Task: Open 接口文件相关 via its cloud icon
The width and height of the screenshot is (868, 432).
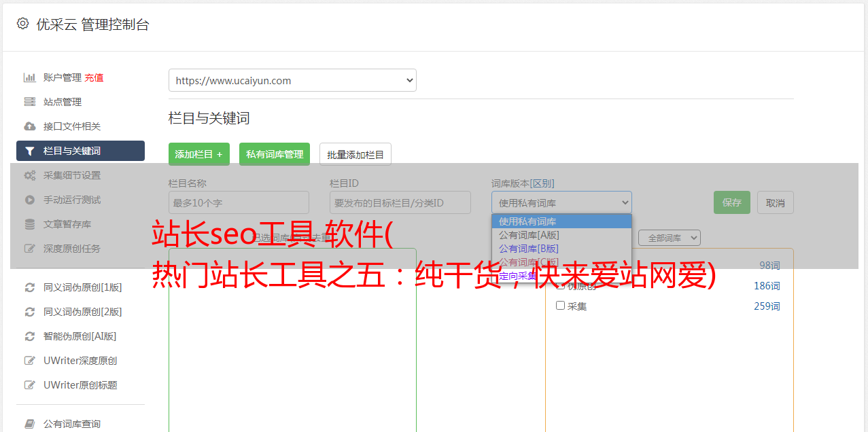Action: (x=29, y=126)
